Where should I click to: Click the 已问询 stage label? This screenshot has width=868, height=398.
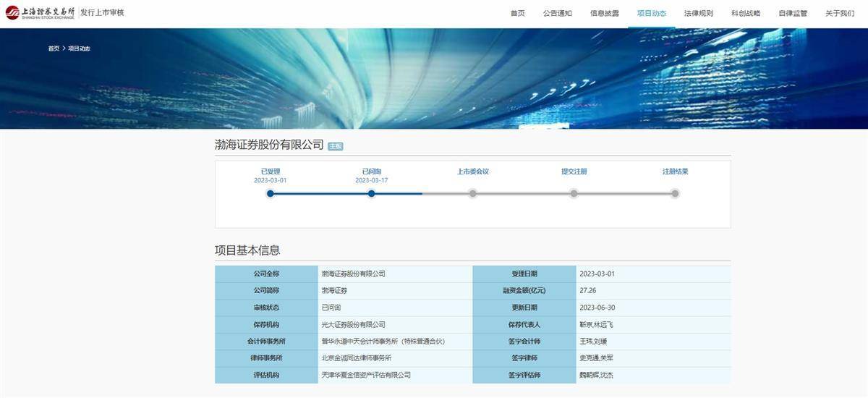371,172
